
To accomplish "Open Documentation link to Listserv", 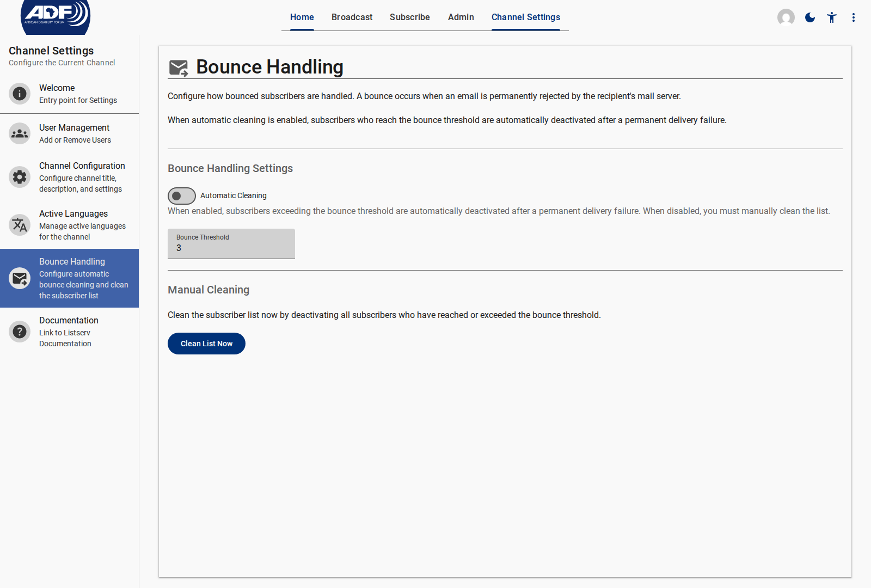I will 70,332.
